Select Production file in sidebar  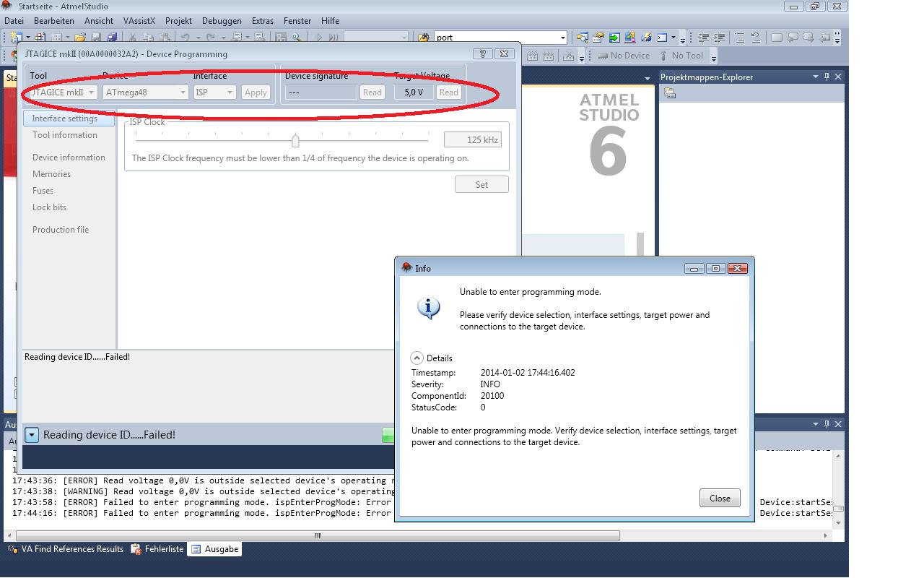click(x=61, y=230)
